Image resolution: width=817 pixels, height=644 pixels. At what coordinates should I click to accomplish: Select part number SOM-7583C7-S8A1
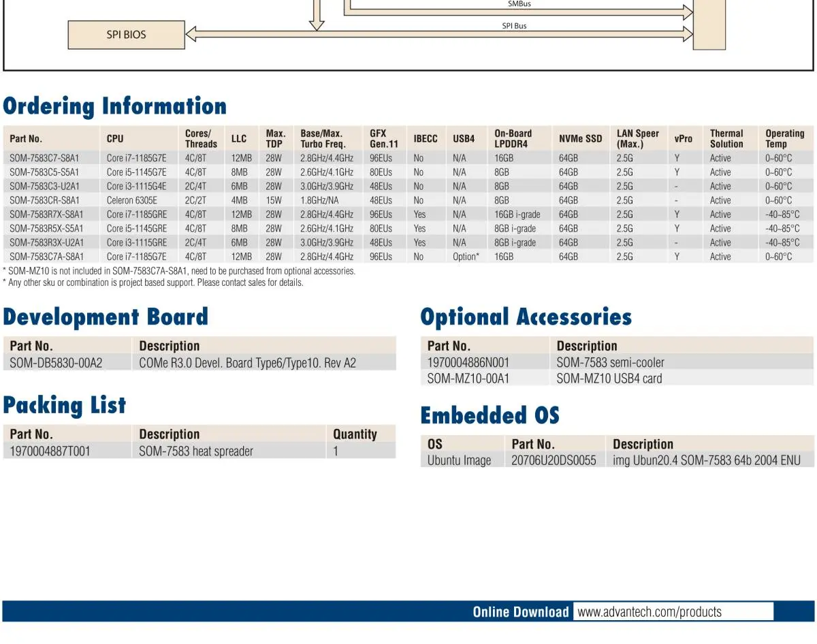click(44, 158)
